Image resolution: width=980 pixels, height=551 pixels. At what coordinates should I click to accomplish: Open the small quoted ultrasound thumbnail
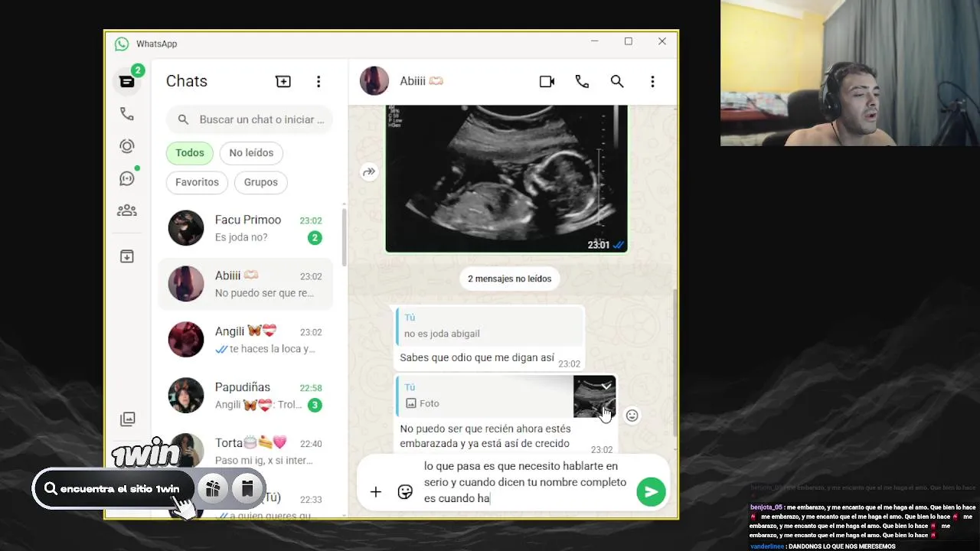[x=594, y=396]
